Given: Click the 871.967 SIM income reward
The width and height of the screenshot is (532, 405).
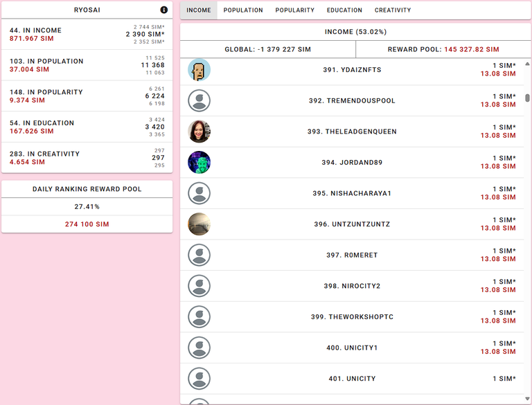Looking at the screenshot, I should point(32,38).
